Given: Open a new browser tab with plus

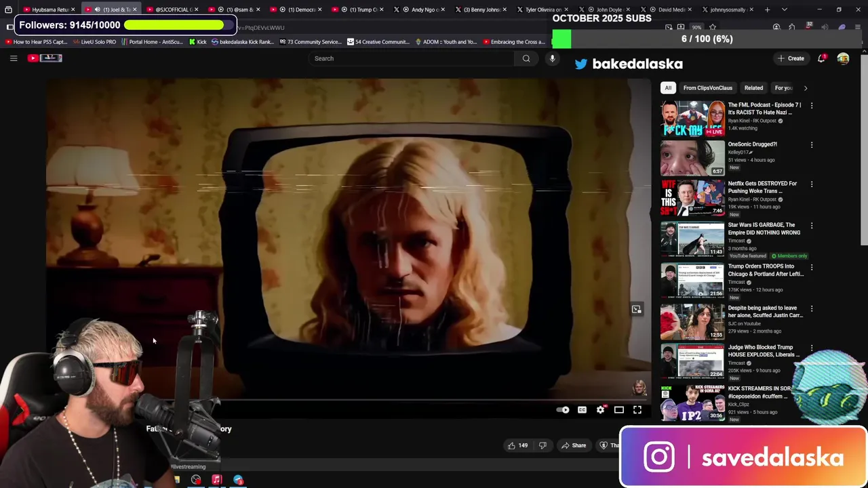Looking at the screenshot, I should click(x=767, y=9).
